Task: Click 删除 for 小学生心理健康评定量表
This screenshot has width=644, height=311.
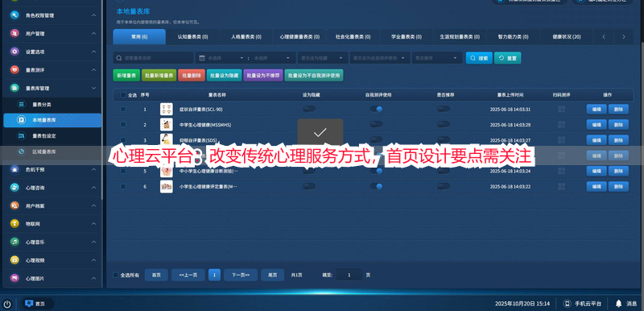Action: point(618,186)
